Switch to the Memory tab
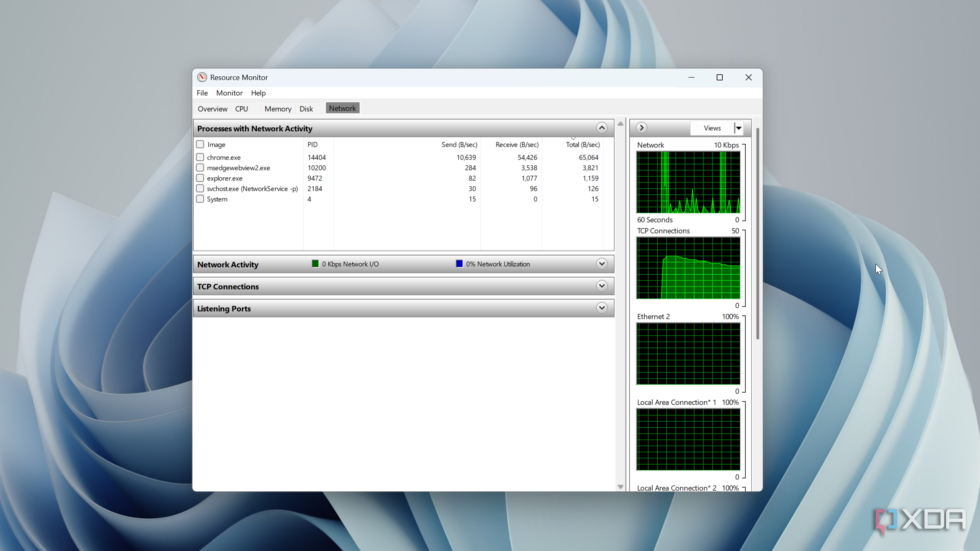The image size is (980, 551). click(278, 109)
